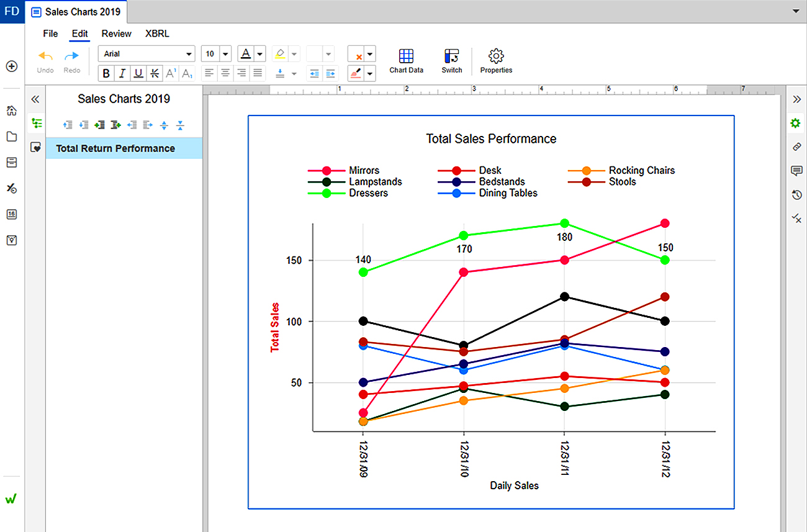Open the links panel in the right sidebar
This screenshot has width=807, height=532.
[x=796, y=147]
